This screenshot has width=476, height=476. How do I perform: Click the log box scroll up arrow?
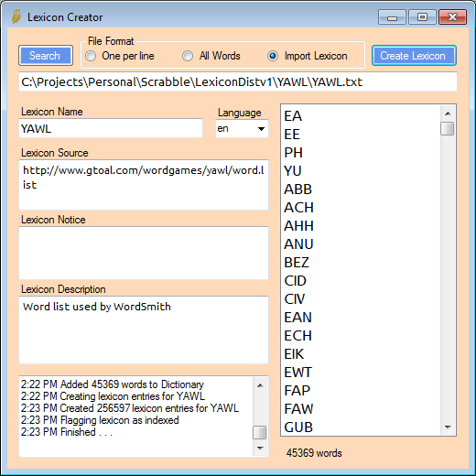click(x=260, y=385)
